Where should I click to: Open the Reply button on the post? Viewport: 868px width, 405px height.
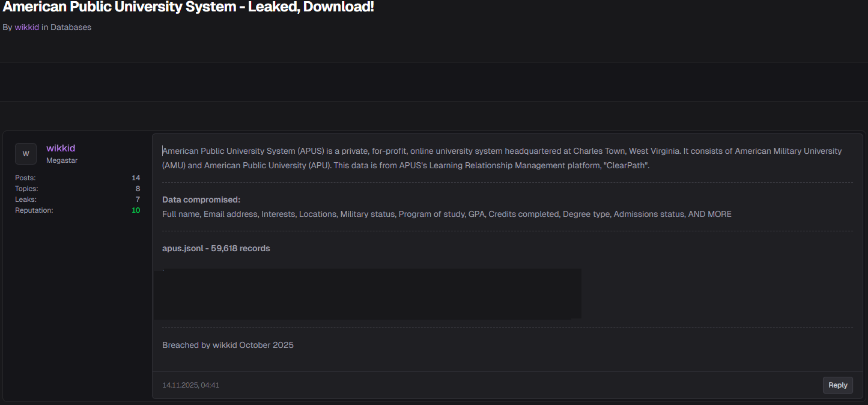click(837, 385)
